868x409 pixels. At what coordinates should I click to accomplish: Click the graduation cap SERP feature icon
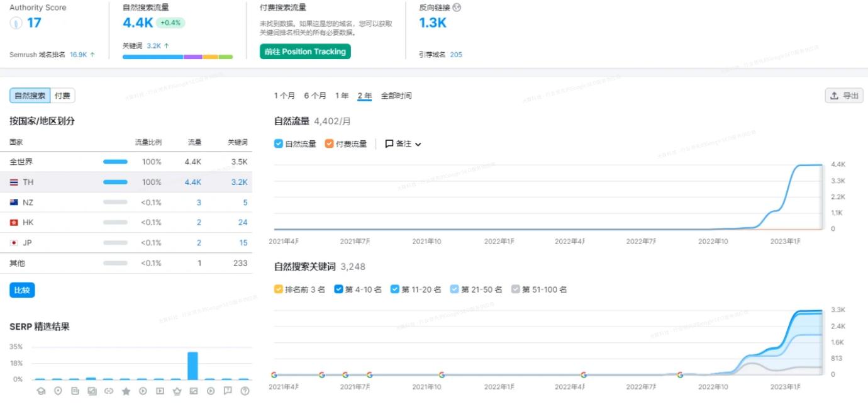click(41, 391)
